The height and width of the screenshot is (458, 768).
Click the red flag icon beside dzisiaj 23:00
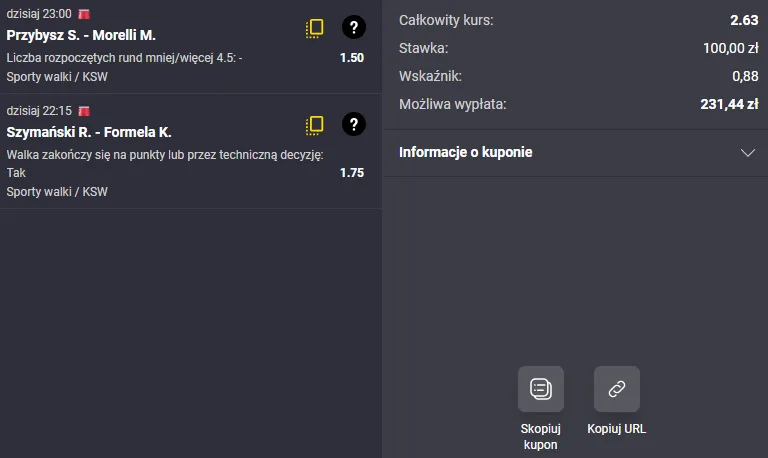point(84,14)
